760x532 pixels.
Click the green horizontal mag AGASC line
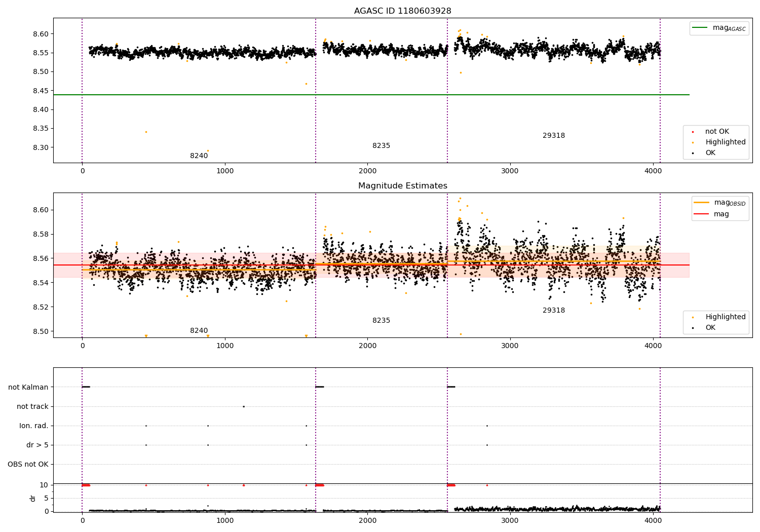[371, 95]
